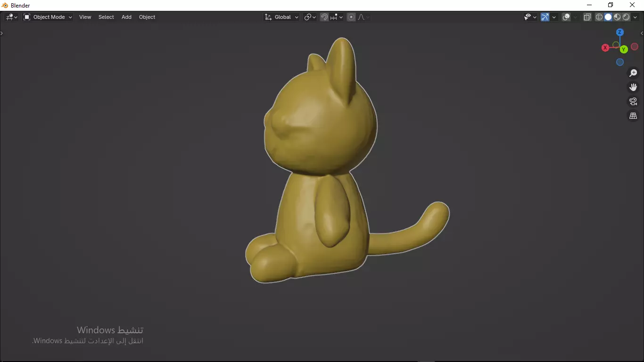Open the snapping options dropdown
644x362 pixels.
tap(337, 17)
